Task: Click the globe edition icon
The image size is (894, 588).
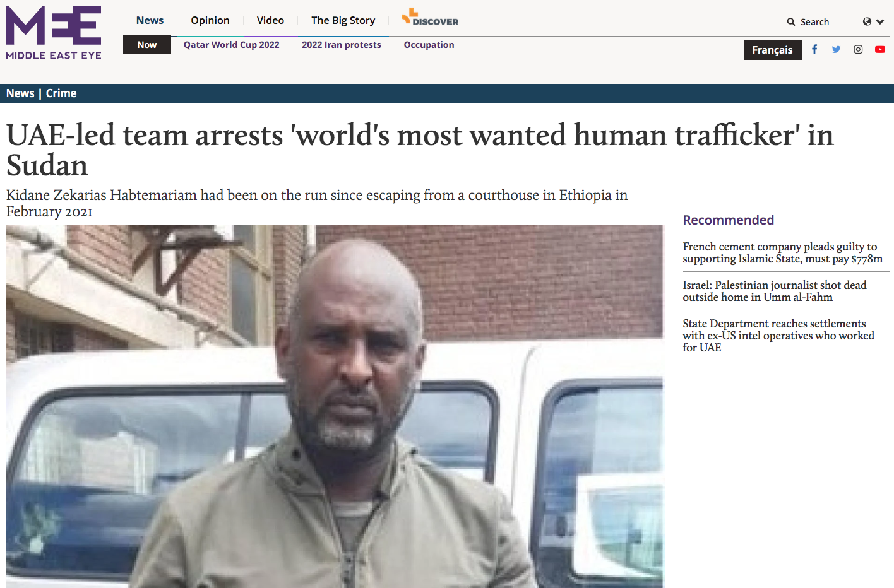Action: pos(867,21)
